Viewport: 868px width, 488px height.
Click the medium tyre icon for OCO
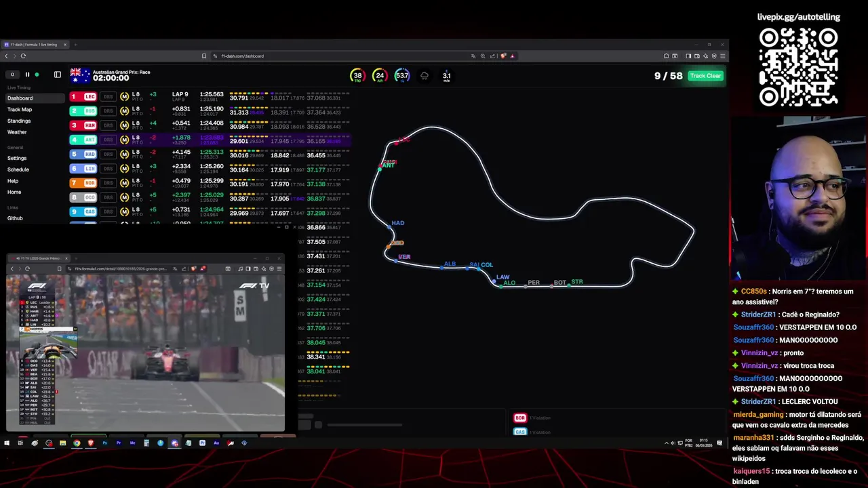click(x=124, y=198)
